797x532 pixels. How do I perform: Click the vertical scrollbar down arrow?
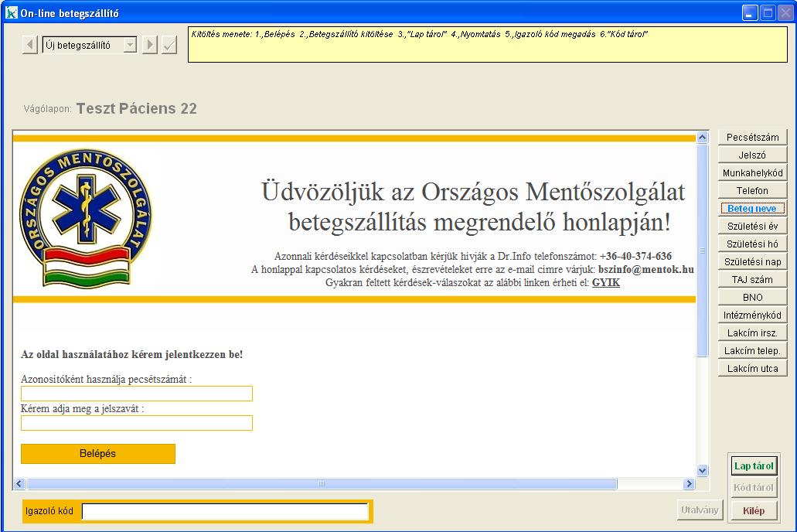(x=702, y=470)
